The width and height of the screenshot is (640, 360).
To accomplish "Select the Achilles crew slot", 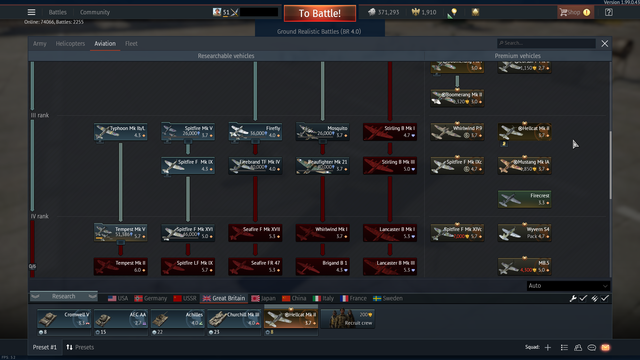I will point(177,319).
